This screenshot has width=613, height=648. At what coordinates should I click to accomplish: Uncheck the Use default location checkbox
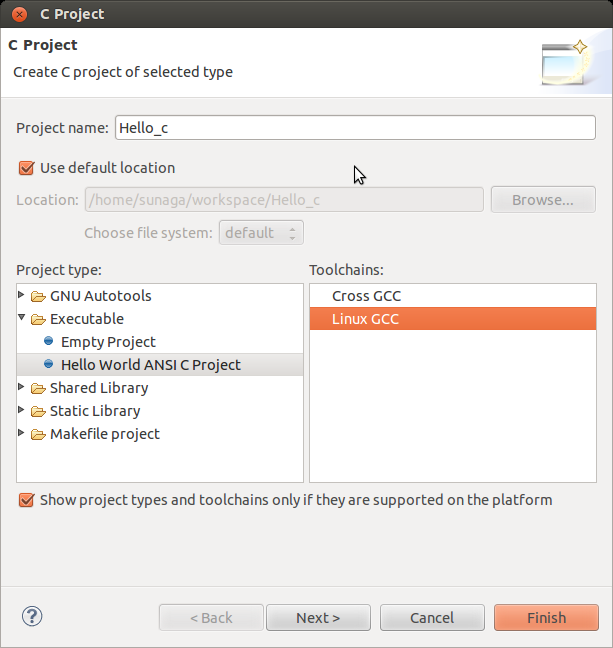click(26, 168)
